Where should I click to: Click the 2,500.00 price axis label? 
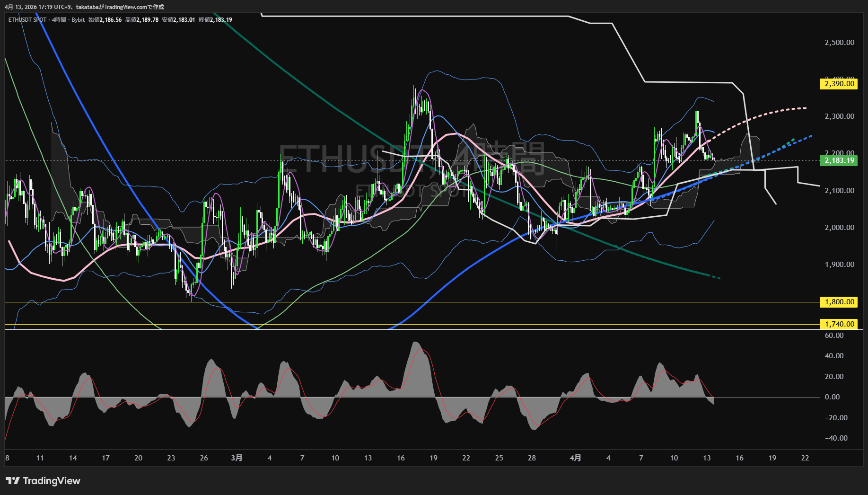(839, 43)
